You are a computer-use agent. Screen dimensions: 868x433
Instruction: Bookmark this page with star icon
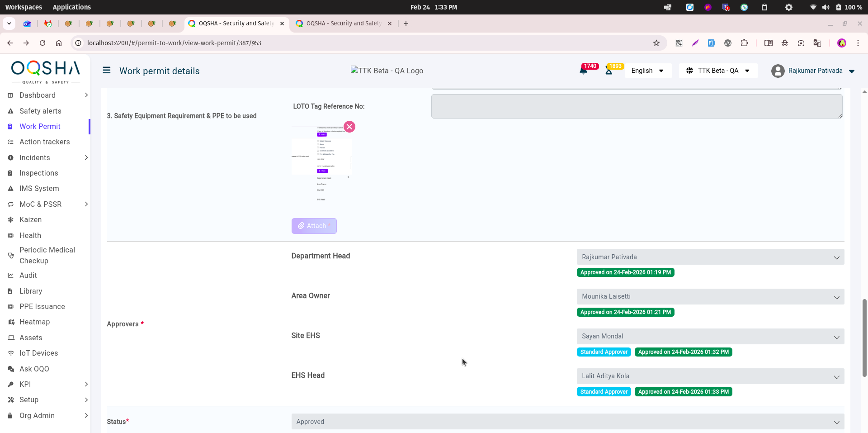[656, 43]
